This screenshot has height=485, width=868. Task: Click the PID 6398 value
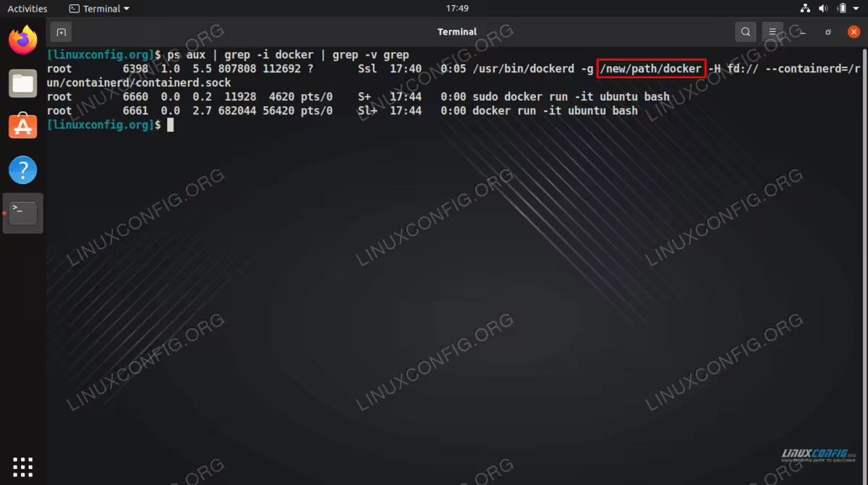pyautogui.click(x=135, y=69)
